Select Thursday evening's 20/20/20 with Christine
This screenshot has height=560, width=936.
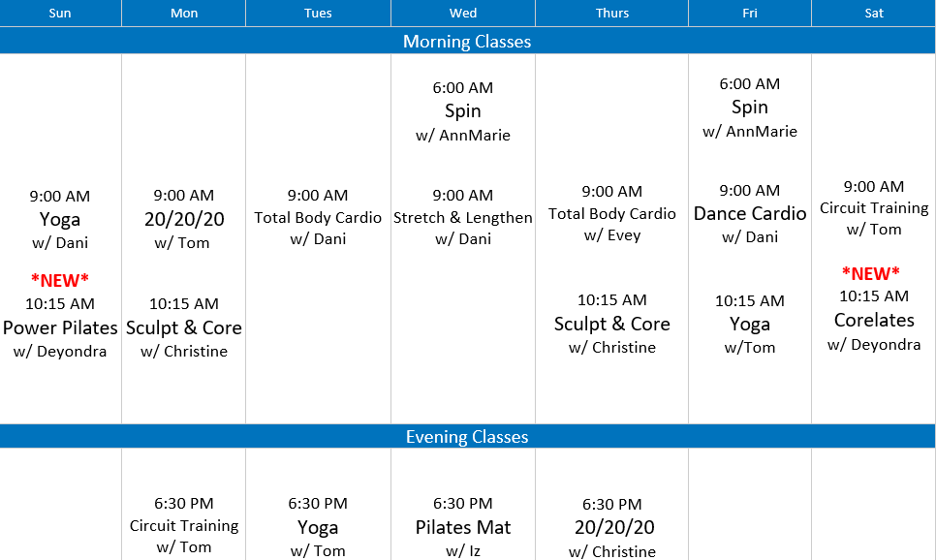(x=612, y=527)
